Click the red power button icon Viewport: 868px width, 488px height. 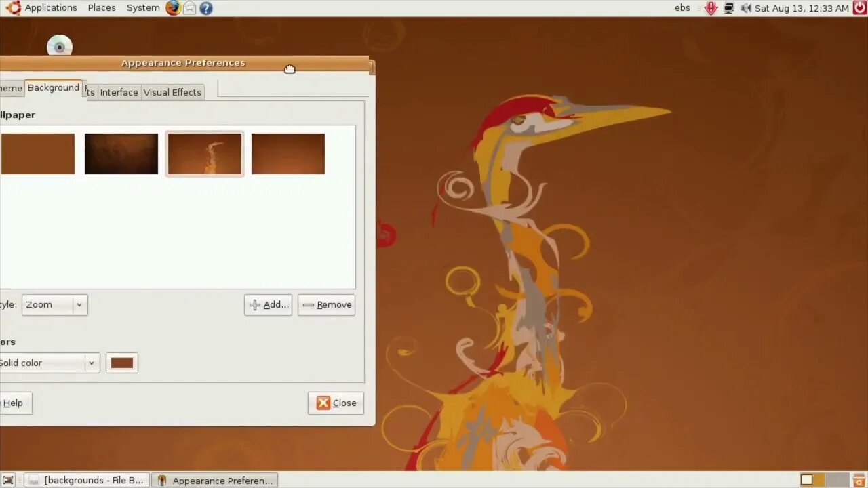click(x=859, y=8)
